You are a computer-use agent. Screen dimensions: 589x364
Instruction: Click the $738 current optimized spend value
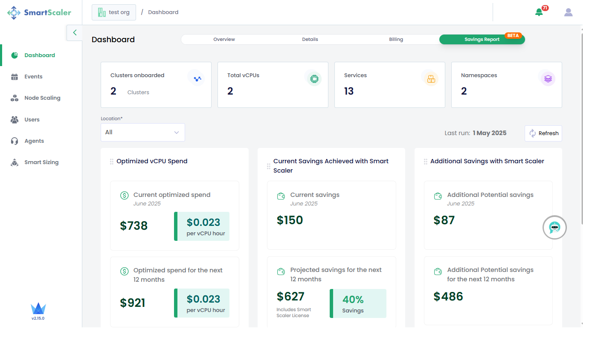134,225
